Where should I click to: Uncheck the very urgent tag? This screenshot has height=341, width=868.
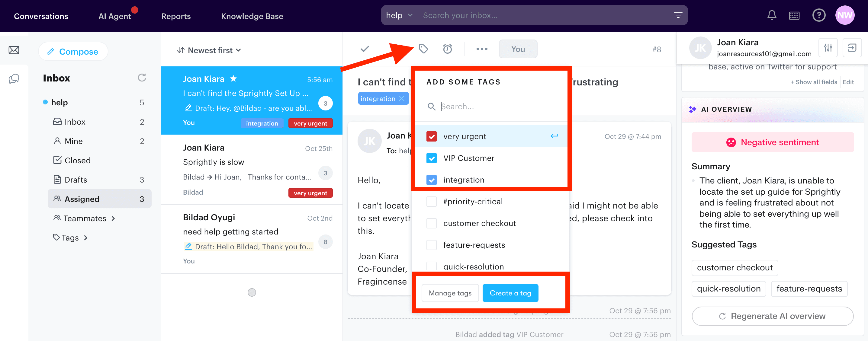click(x=431, y=136)
